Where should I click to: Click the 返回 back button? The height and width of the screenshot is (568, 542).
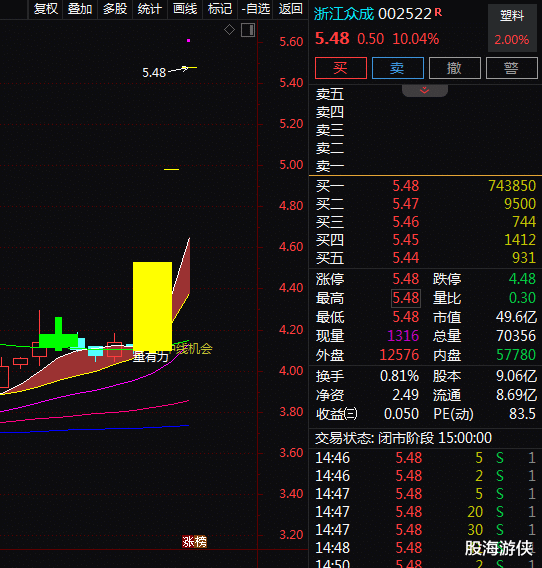tap(290, 9)
